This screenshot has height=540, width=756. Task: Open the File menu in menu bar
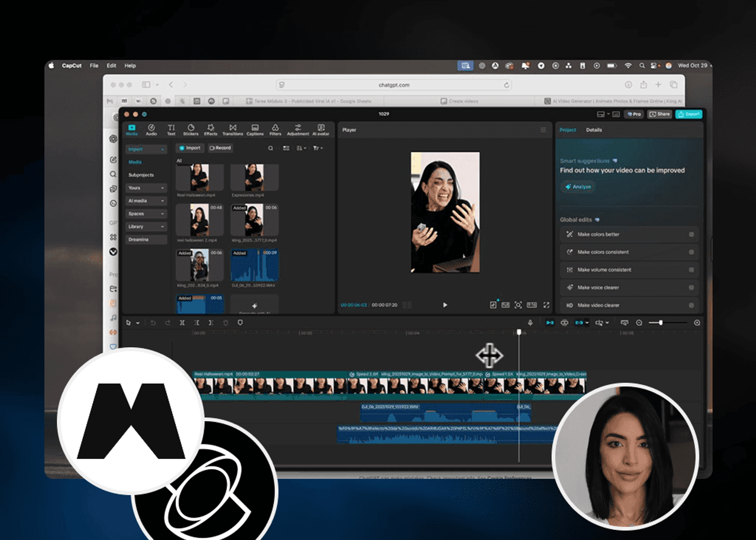[x=94, y=65]
